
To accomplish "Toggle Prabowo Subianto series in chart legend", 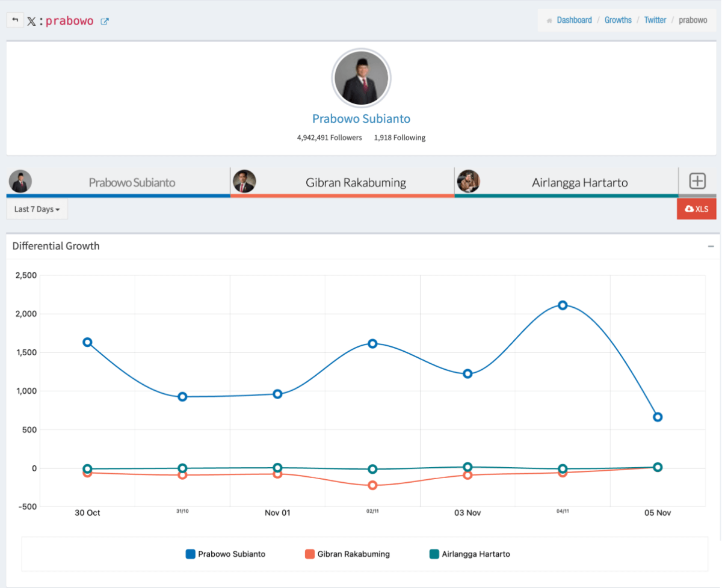I will coord(226,554).
